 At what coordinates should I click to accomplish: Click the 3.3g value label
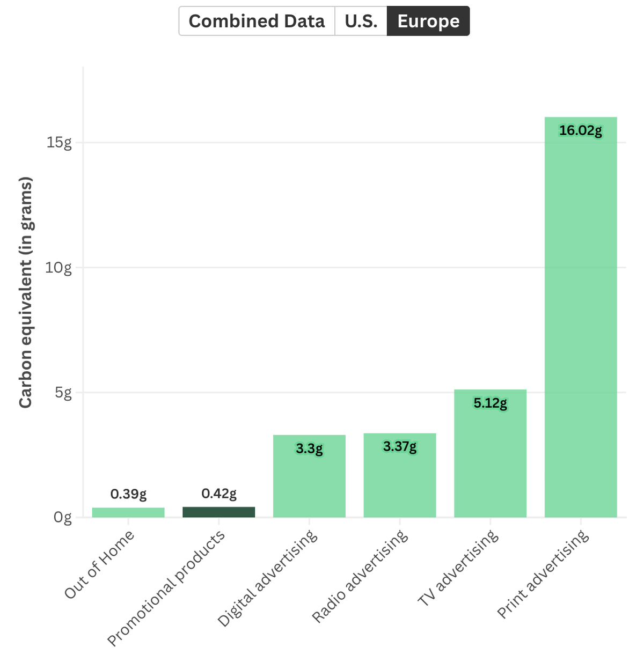point(309,448)
